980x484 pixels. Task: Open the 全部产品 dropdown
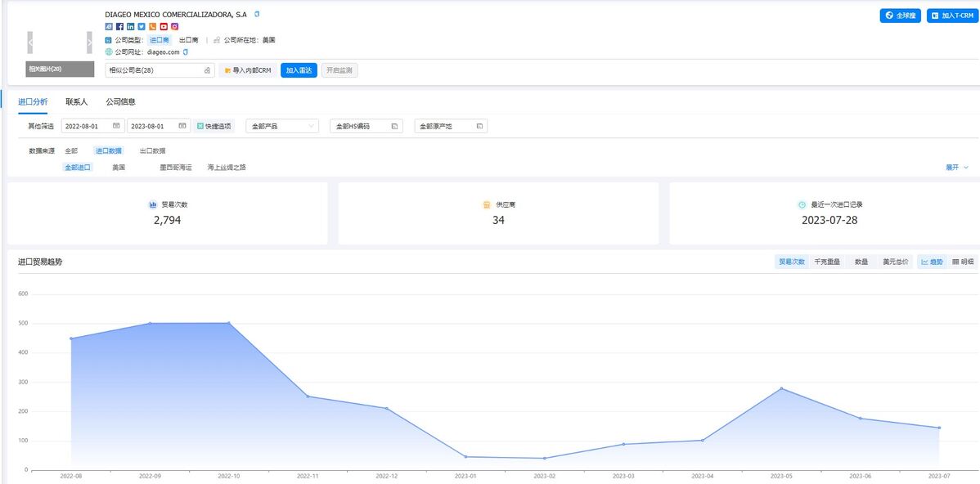coord(282,126)
